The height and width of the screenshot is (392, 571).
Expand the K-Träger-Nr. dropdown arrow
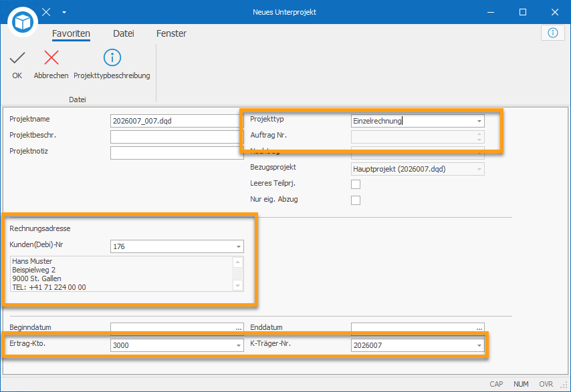(x=479, y=345)
